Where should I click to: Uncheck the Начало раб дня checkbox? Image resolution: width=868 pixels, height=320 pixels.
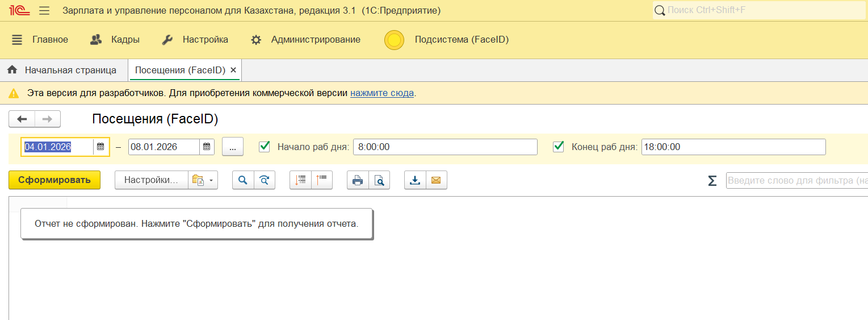[x=264, y=147]
